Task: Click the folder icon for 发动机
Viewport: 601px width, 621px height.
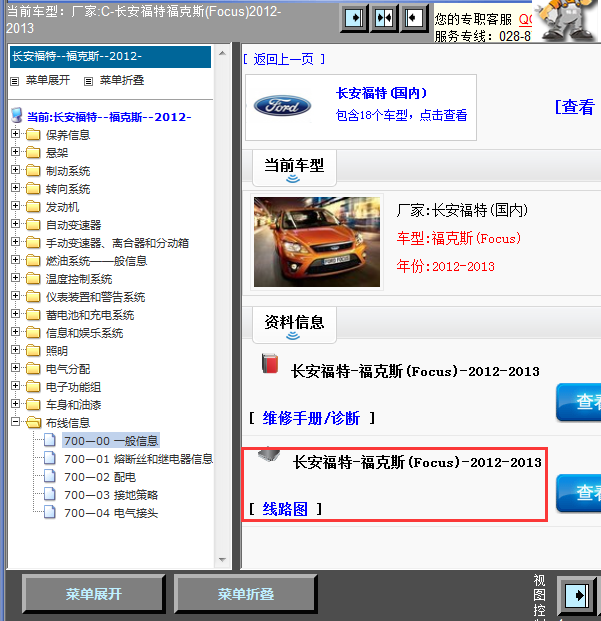Action: tap(33, 207)
